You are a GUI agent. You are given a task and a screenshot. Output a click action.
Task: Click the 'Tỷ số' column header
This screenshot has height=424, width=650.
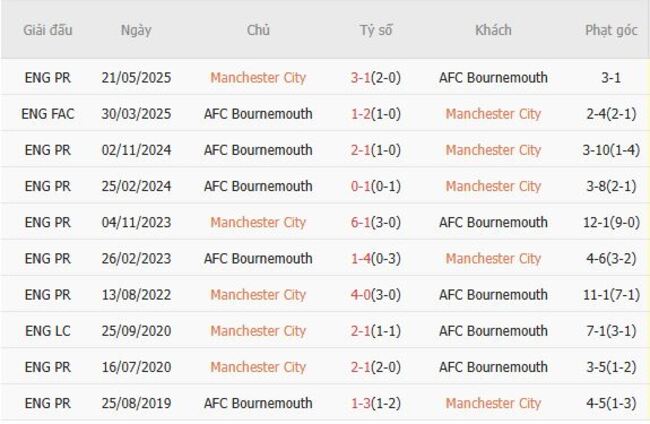tap(376, 30)
